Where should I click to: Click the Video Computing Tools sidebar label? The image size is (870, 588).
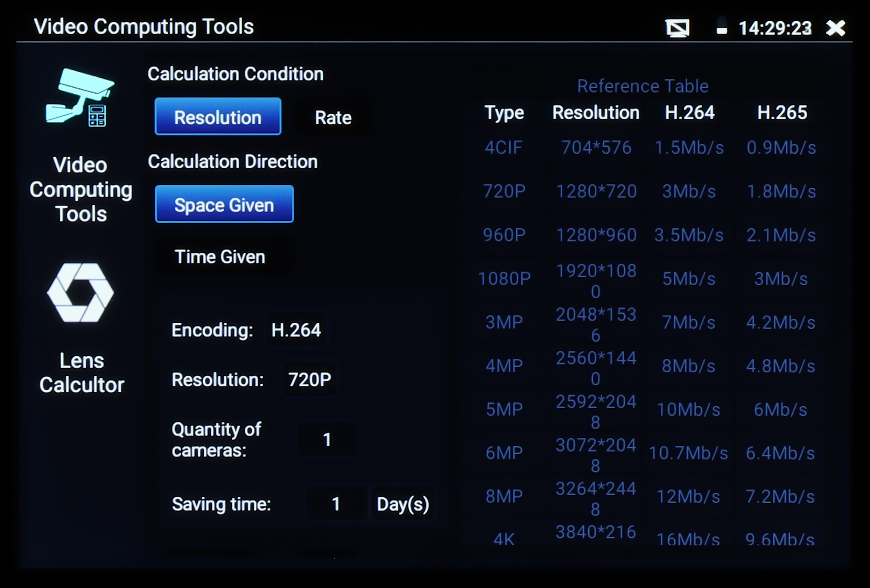[x=80, y=189]
